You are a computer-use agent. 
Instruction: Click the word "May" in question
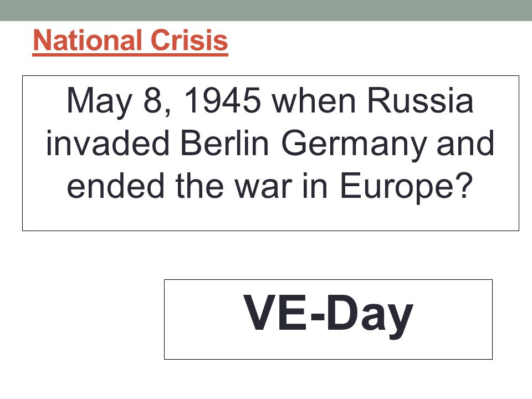[x=99, y=103]
